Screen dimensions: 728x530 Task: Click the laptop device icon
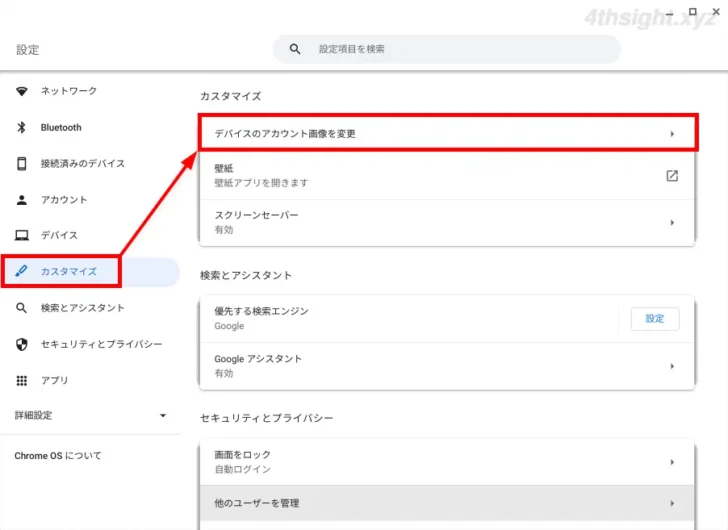click(21, 235)
